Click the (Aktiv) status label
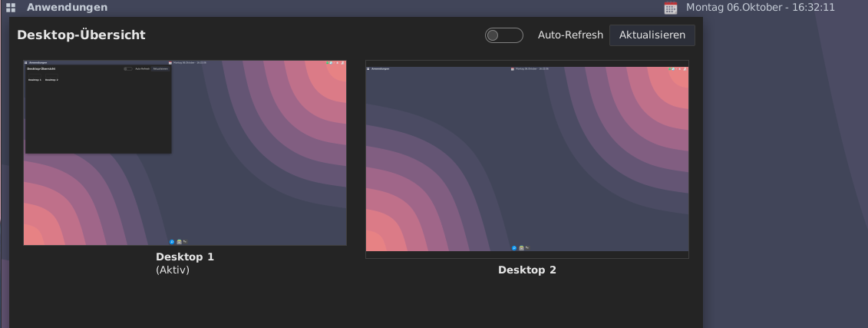868x328 pixels. click(x=172, y=270)
